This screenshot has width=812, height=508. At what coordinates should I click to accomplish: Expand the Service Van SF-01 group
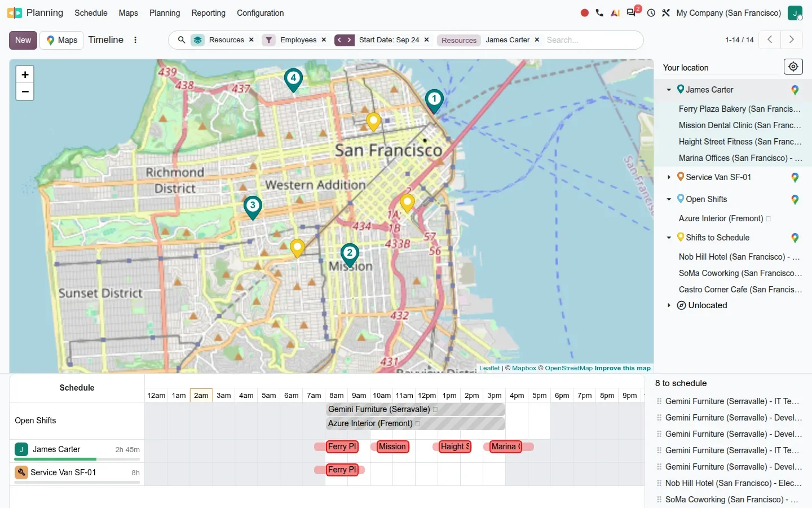coord(669,177)
